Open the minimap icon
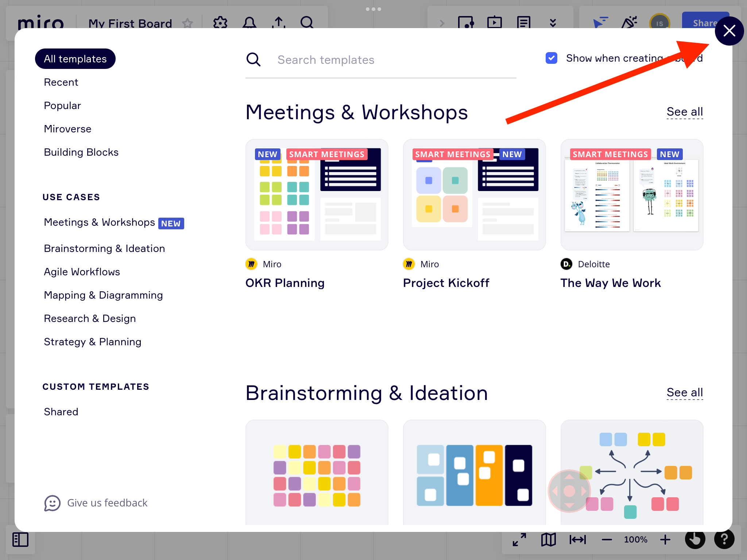This screenshot has height=560, width=747. [x=548, y=540]
